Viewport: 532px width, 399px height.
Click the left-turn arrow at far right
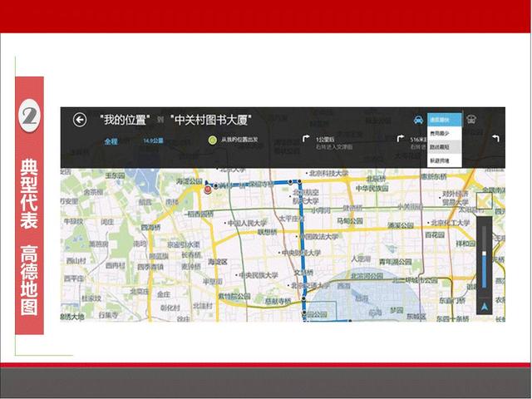[495, 138]
